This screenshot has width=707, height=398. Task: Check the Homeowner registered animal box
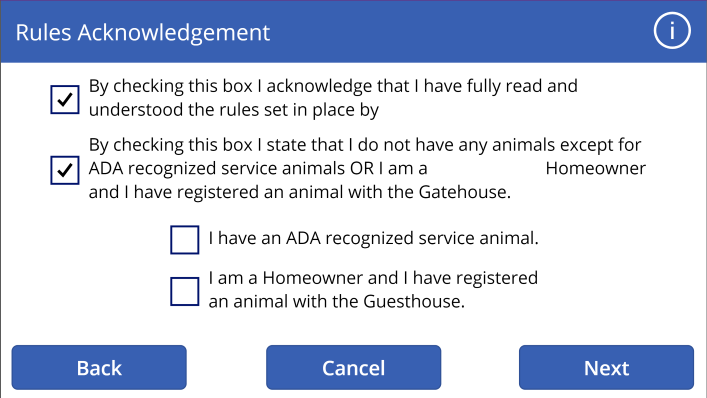pos(185,292)
